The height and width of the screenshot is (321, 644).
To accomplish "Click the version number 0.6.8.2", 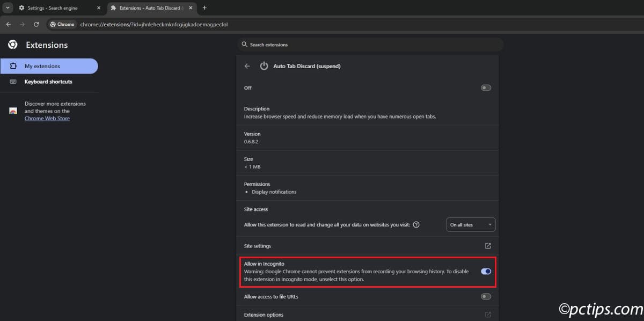I will click(x=251, y=141).
